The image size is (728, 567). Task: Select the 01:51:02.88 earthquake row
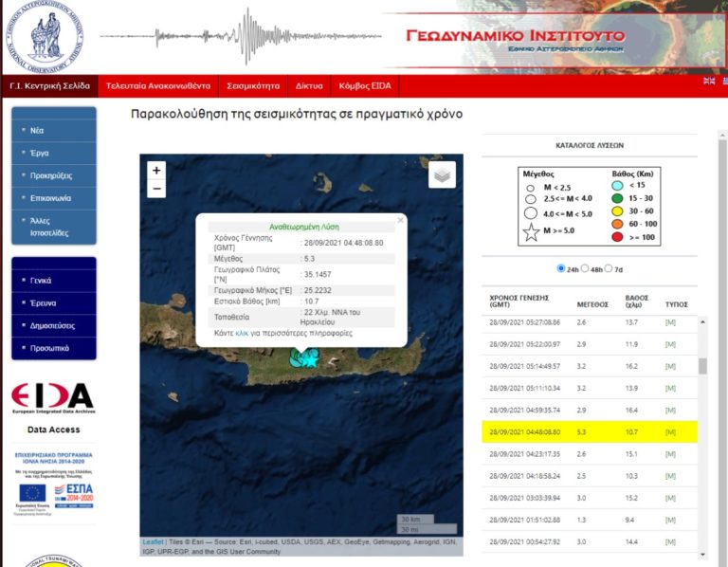(590, 520)
